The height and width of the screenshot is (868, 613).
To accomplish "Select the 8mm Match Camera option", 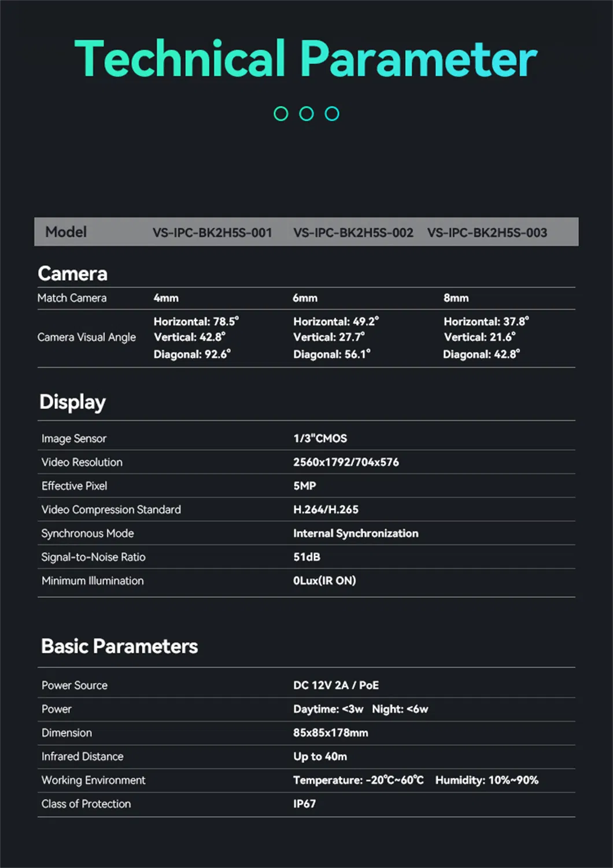I will coord(455,298).
